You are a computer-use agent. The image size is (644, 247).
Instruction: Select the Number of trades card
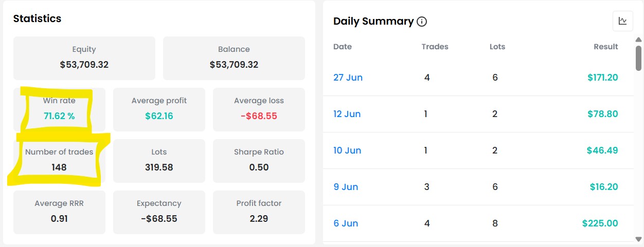click(x=59, y=161)
